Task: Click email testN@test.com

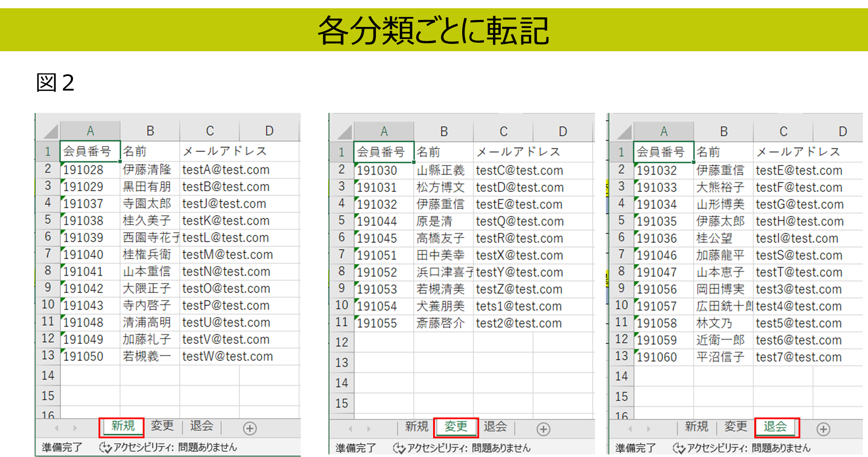Action: [226, 272]
